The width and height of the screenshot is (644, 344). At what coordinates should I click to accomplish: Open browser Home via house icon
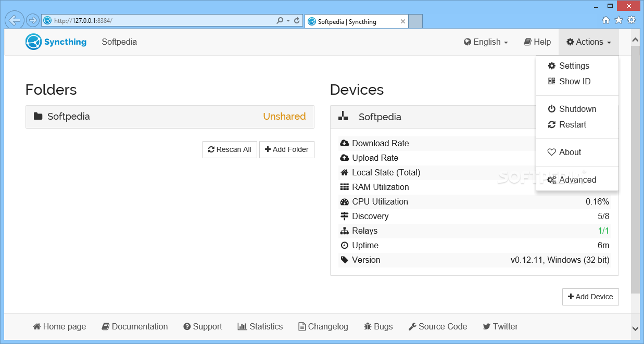[606, 20]
